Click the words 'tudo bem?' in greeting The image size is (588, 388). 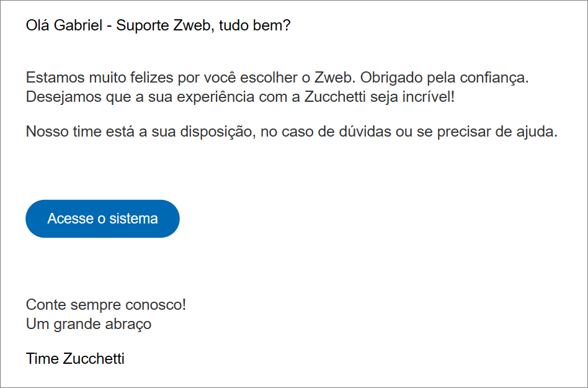coord(255,25)
